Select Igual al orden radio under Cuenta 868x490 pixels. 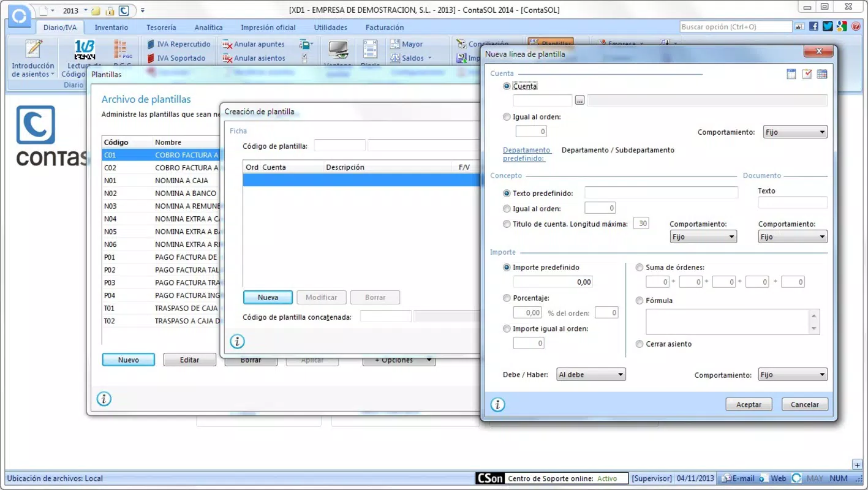tap(507, 117)
